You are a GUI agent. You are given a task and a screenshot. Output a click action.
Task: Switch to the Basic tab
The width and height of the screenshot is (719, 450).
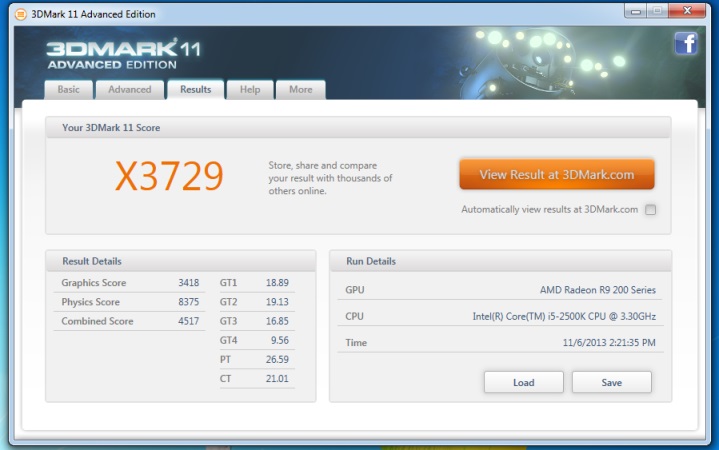point(68,89)
